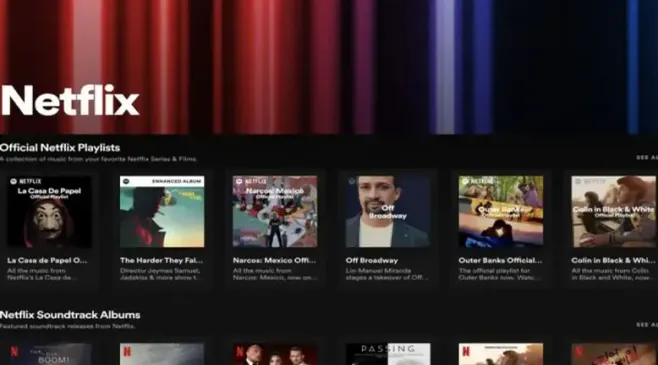Open the Outer Banks playlist cover art
Viewport: 658px width, 365px height.
point(501,211)
